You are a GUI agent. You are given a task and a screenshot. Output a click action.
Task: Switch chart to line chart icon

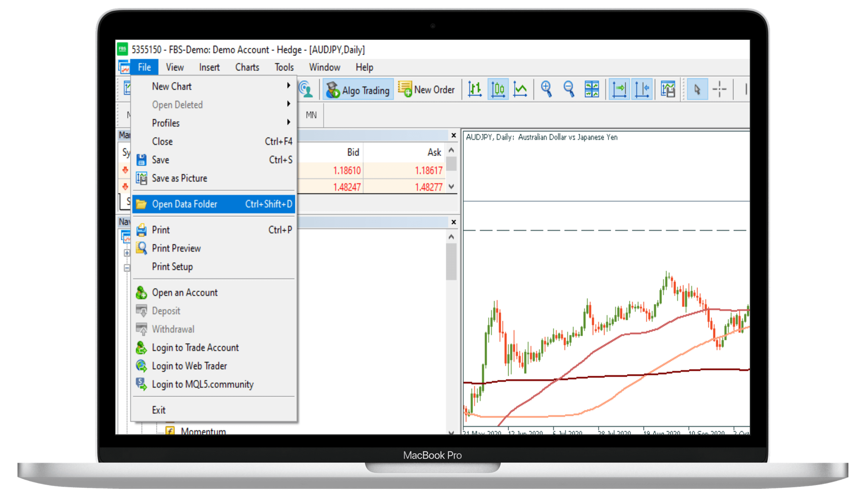tap(520, 89)
